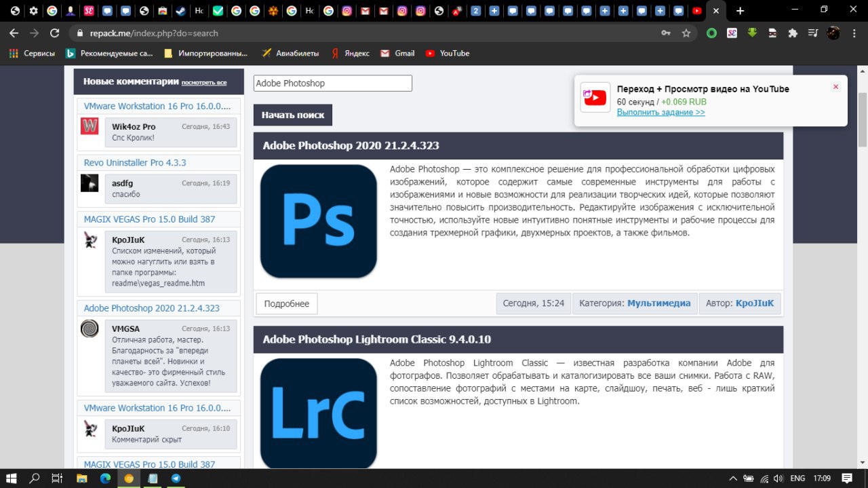Open the Gmail bookmark
The width and height of the screenshot is (868, 488).
[x=397, y=53]
